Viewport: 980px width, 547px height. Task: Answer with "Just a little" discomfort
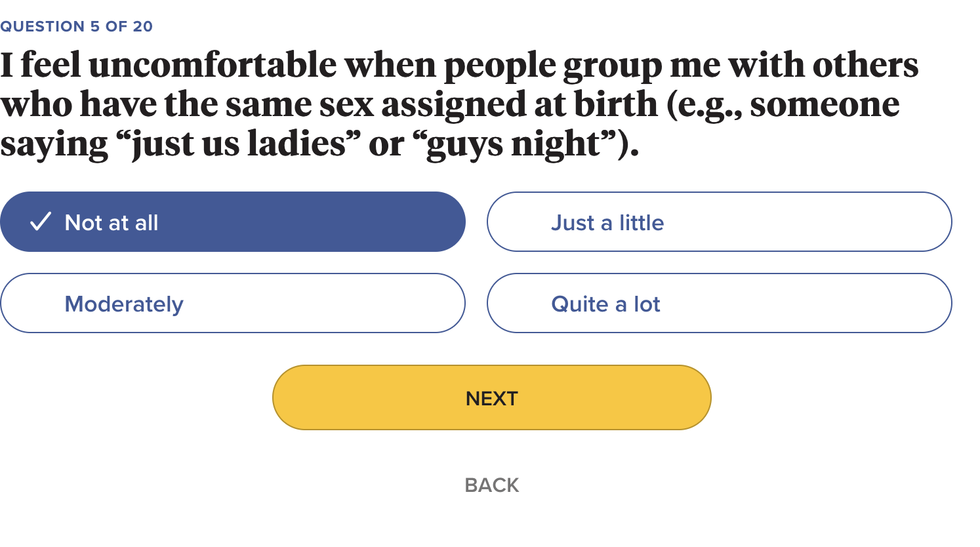(x=719, y=222)
